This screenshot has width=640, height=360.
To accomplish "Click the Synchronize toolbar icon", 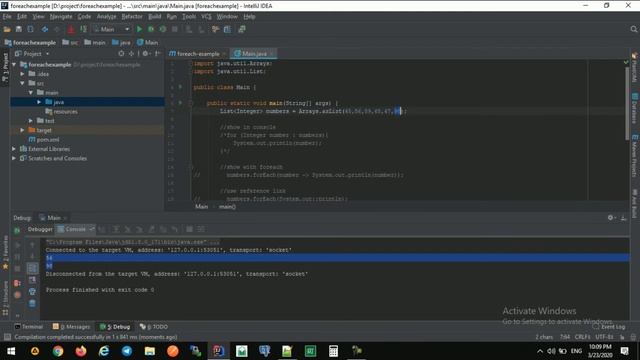I will (31, 29).
